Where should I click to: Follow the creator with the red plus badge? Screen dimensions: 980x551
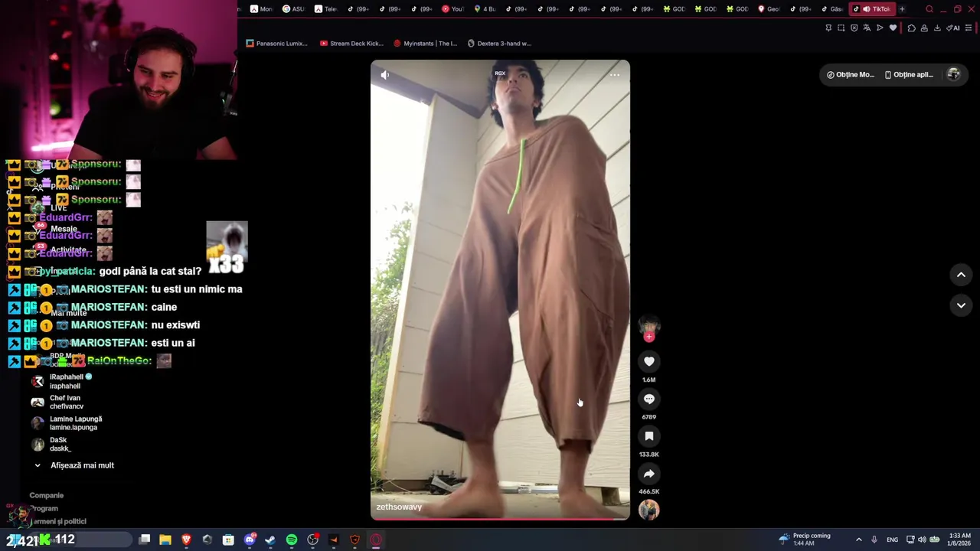(649, 337)
